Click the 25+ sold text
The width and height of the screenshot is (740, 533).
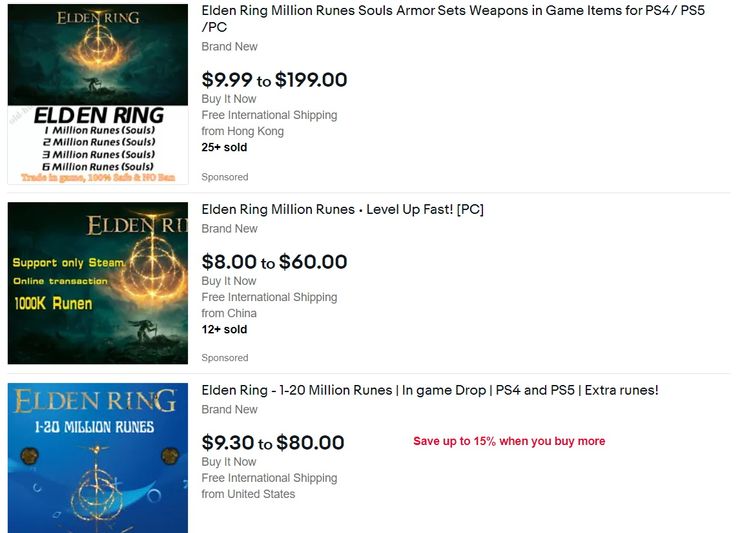point(224,147)
